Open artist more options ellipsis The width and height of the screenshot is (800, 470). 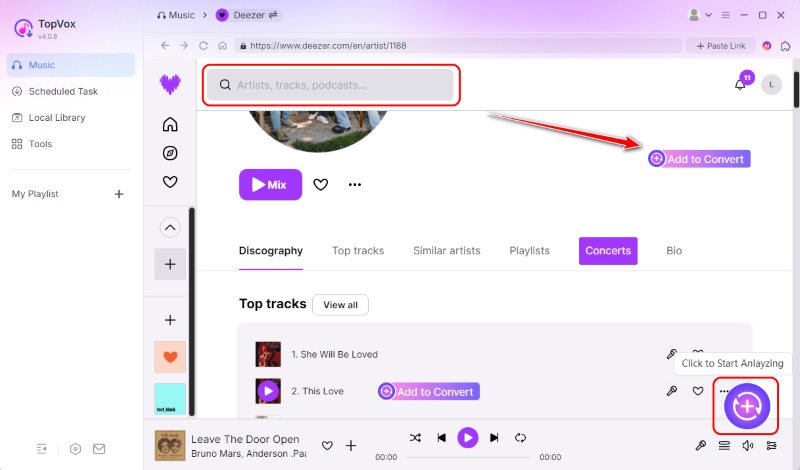(x=355, y=184)
